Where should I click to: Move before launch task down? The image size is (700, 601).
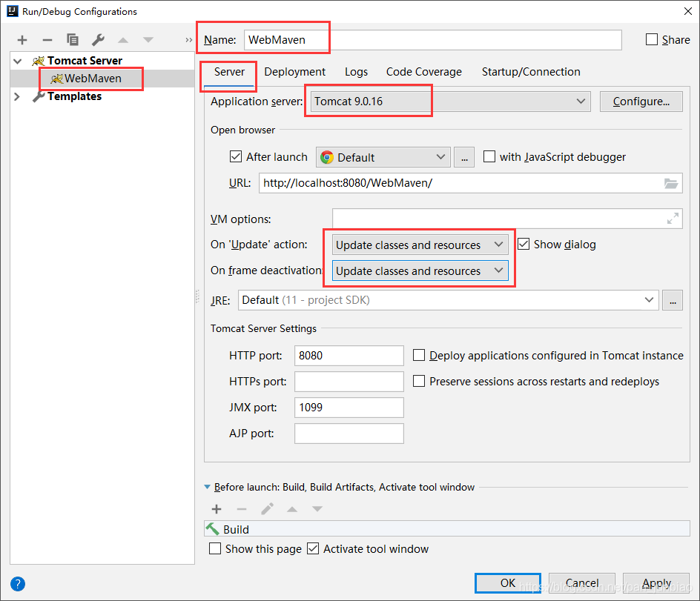[317, 509]
